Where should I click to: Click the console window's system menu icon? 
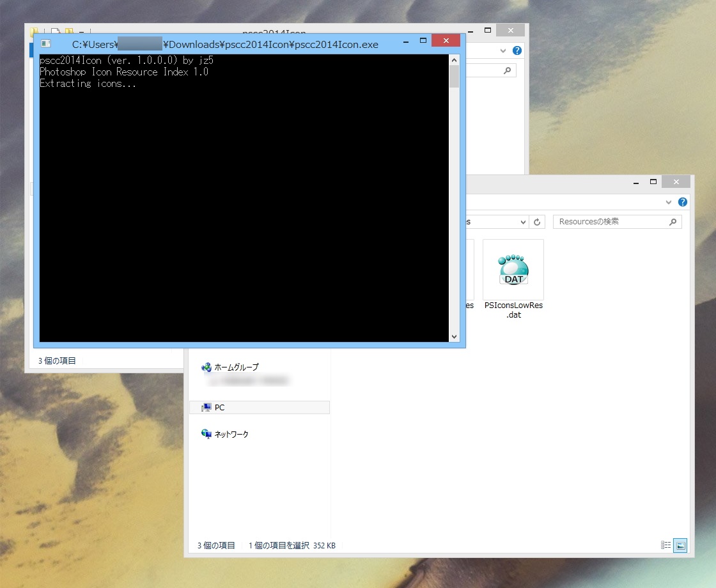pyautogui.click(x=45, y=43)
